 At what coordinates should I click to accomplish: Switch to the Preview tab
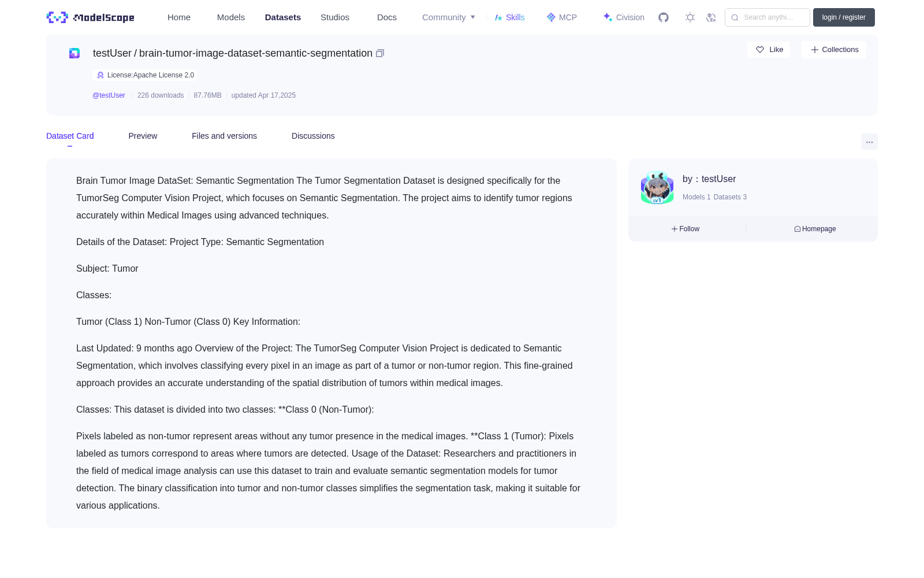point(143,136)
